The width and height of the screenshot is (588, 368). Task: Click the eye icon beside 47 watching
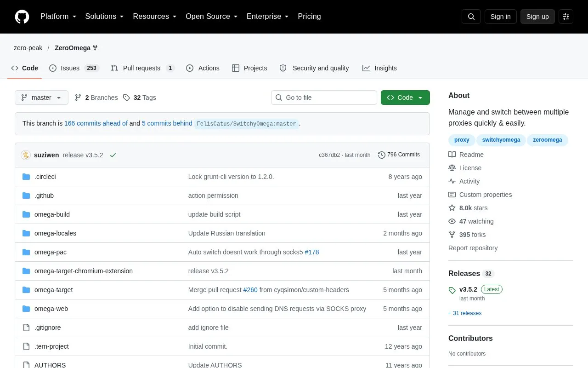(452, 221)
